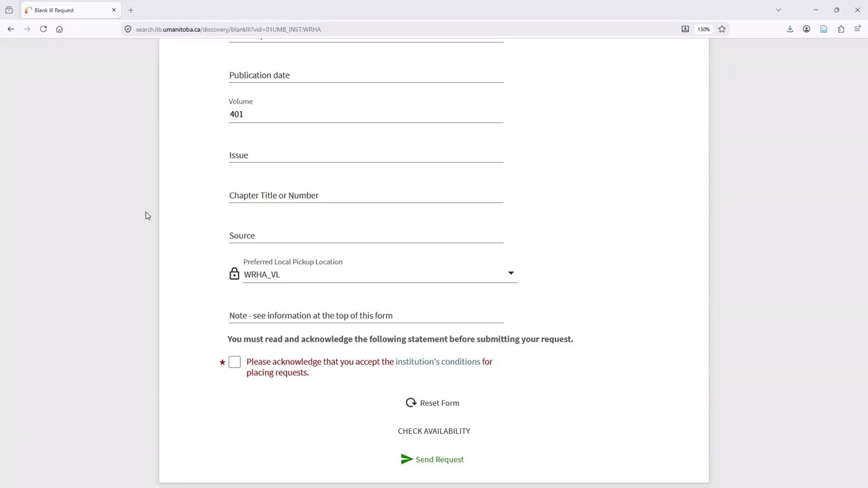Open institution's conditions link
Image resolution: width=868 pixels, height=488 pixels.
(438, 361)
